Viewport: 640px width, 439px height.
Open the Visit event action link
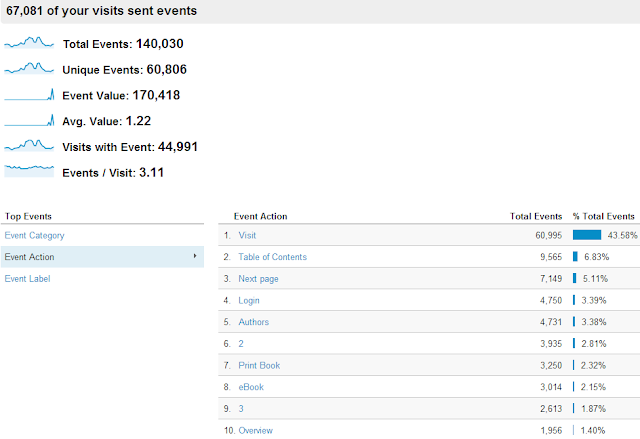coord(247,236)
